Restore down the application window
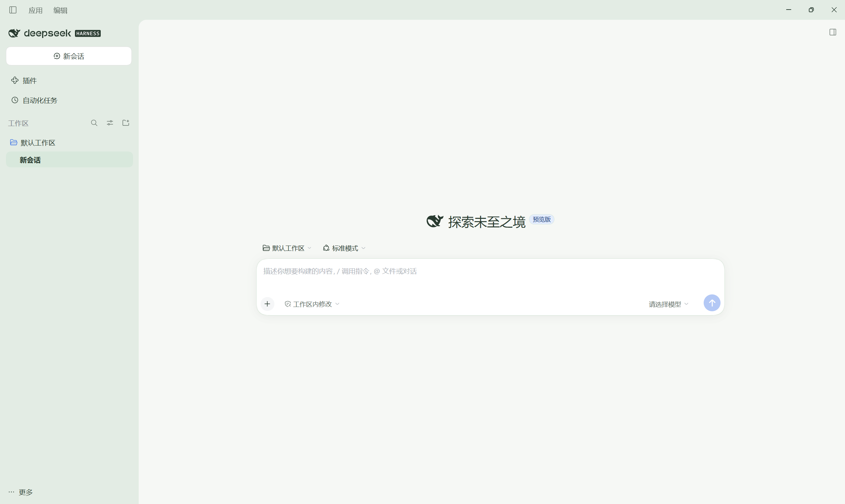The height and width of the screenshot is (504, 845). tap(811, 10)
